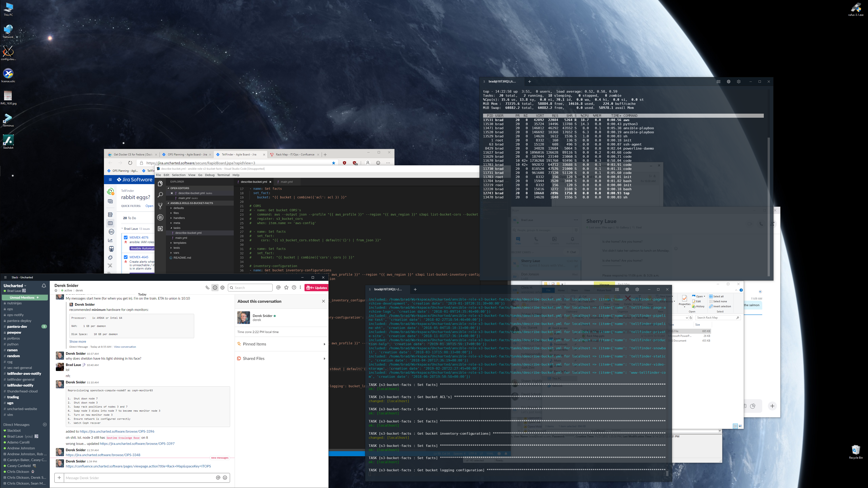Open settings gear in top terminal window
The image size is (868, 488).
pos(739,82)
